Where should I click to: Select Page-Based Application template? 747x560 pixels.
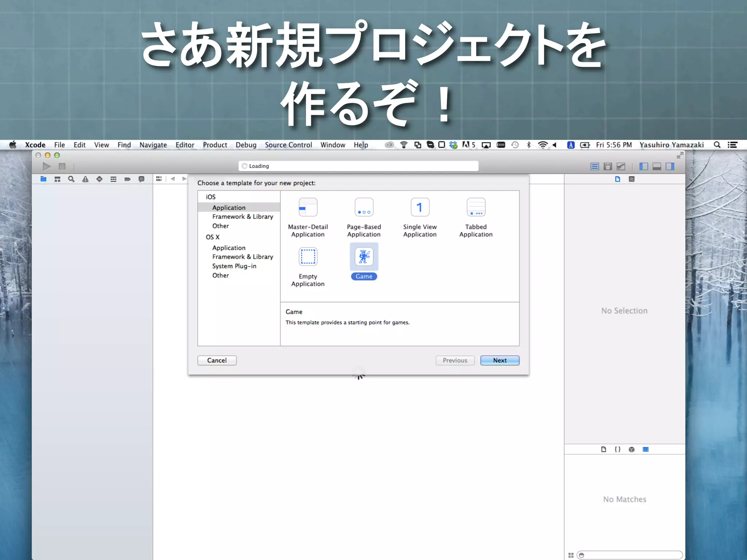tap(364, 218)
